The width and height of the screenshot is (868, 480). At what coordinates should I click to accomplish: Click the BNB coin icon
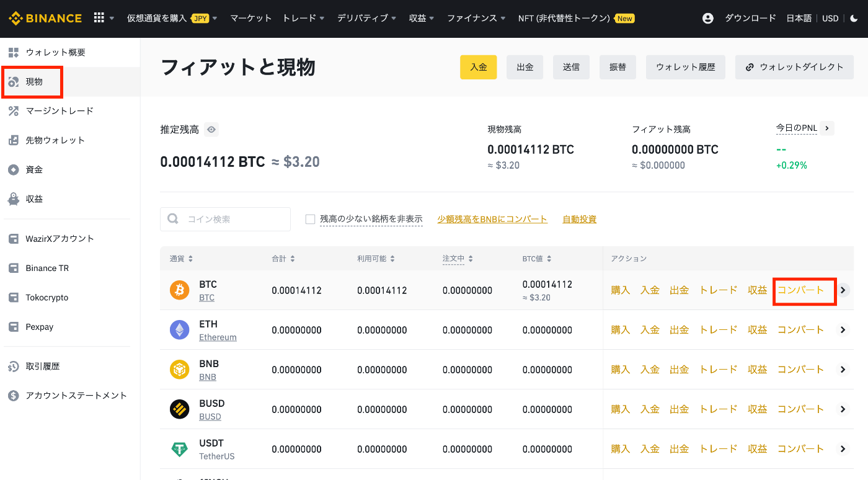pos(180,370)
